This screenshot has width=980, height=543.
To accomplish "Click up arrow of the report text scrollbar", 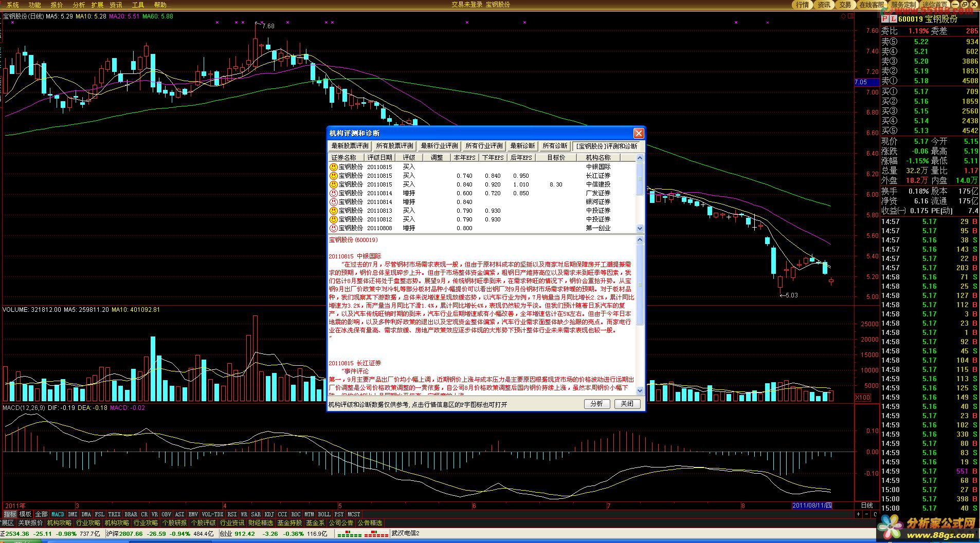I will tap(640, 239).
